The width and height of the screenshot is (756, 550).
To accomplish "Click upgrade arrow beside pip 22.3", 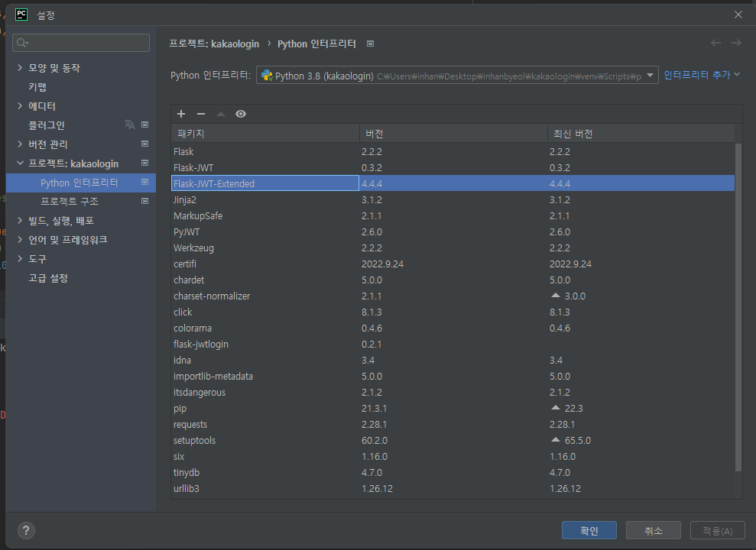I will pyautogui.click(x=556, y=408).
